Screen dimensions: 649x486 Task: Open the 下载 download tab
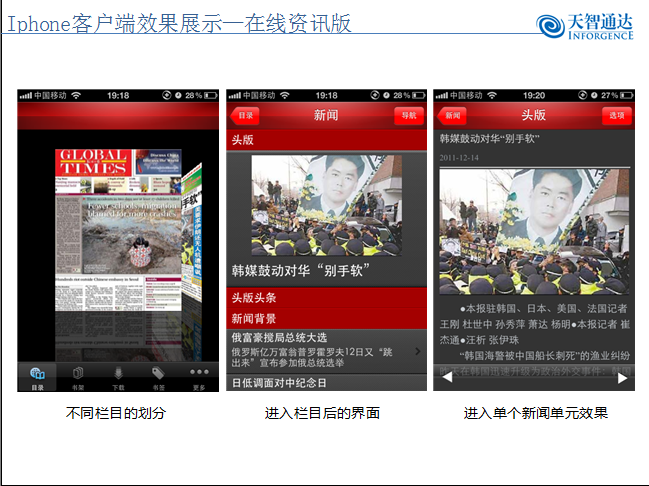tap(118, 377)
